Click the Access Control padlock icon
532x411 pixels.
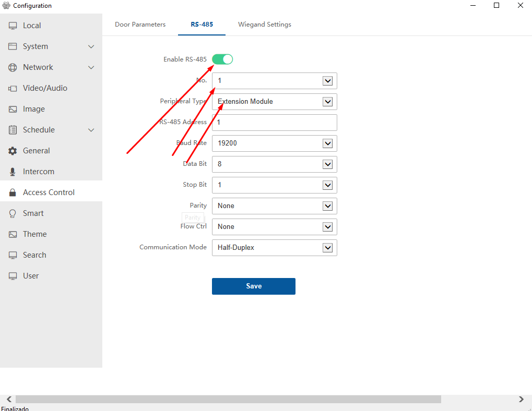click(13, 192)
